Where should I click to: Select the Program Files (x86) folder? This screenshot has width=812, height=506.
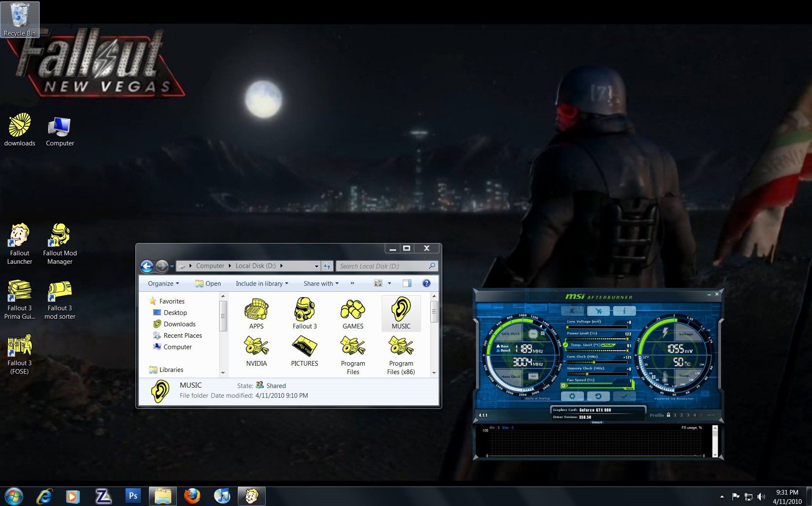pyautogui.click(x=401, y=355)
